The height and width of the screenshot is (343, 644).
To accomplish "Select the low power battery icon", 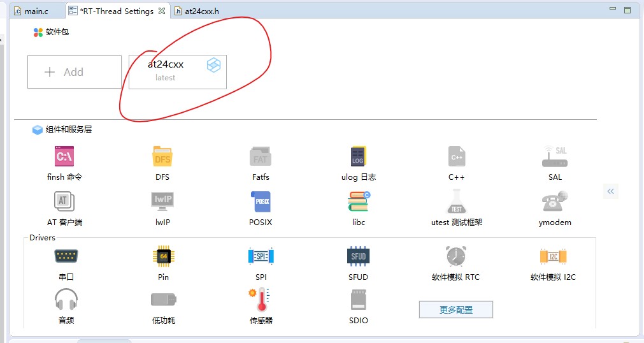I will (164, 300).
